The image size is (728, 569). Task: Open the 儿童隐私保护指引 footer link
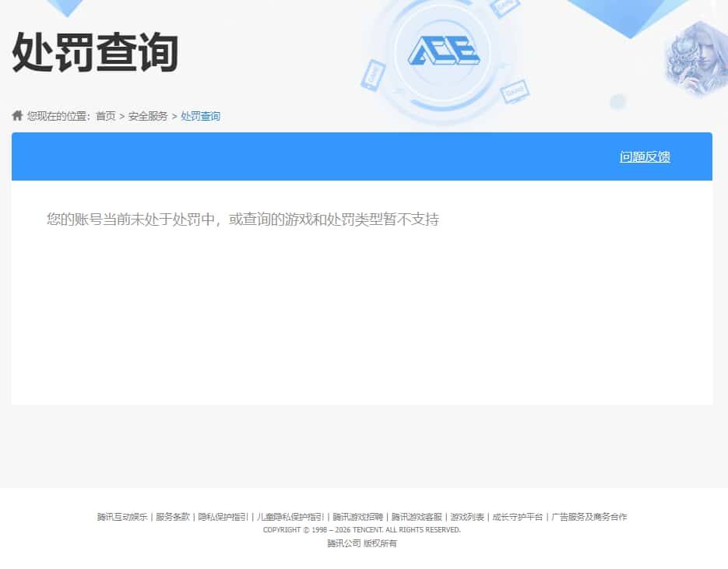(288, 517)
